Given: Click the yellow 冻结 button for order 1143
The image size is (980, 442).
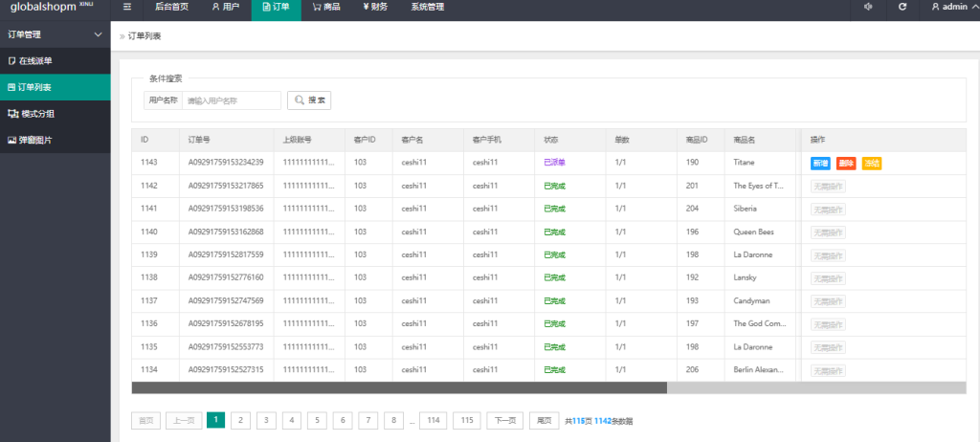Looking at the screenshot, I should 871,163.
